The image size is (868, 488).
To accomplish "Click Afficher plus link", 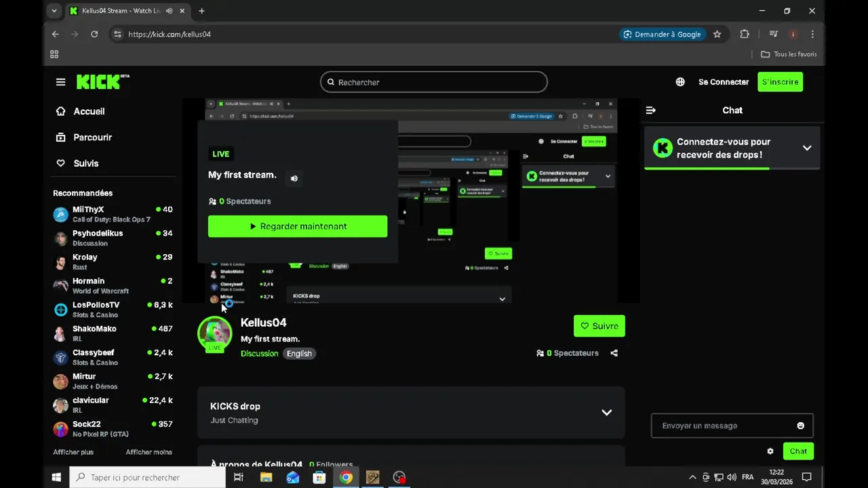I will [x=73, y=452].
